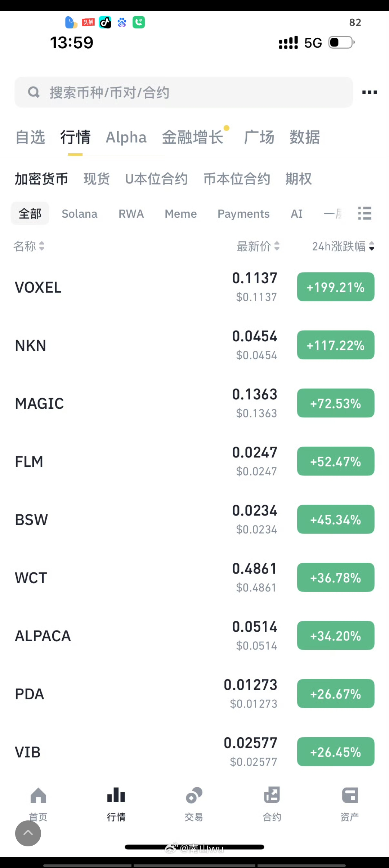
Task: Tap the 搜索币种 search field
Action: (184, 92)
